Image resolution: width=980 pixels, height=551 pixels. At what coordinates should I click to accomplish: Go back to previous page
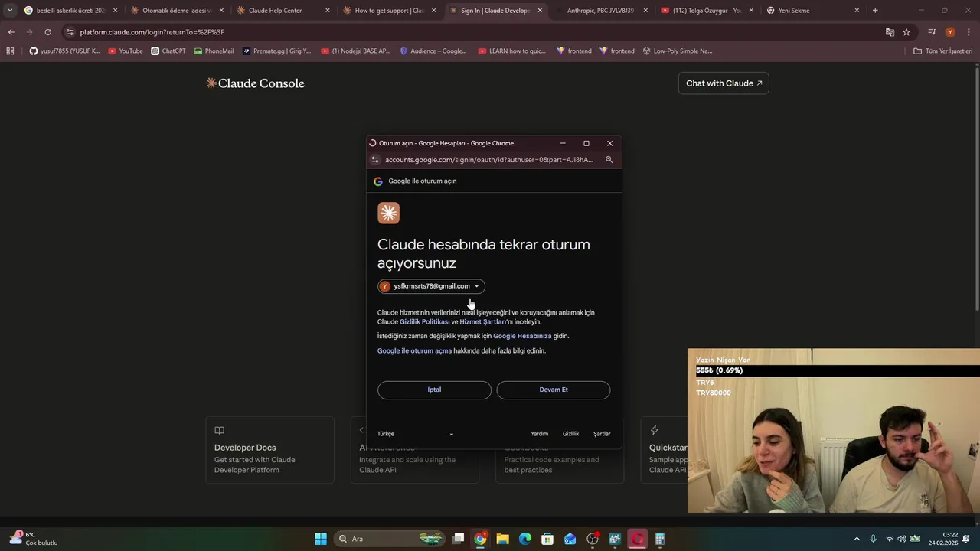click(x=11, y=32)
